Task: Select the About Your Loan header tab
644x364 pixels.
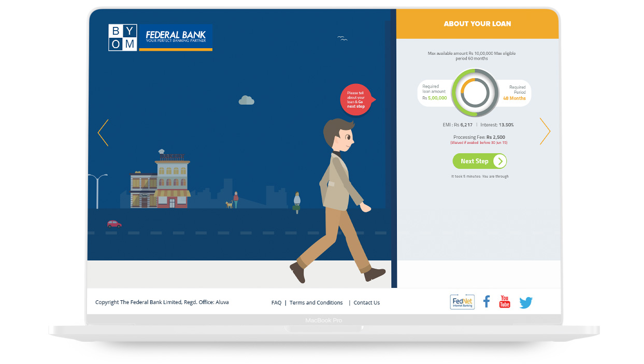Action: [x=477, y=24]
